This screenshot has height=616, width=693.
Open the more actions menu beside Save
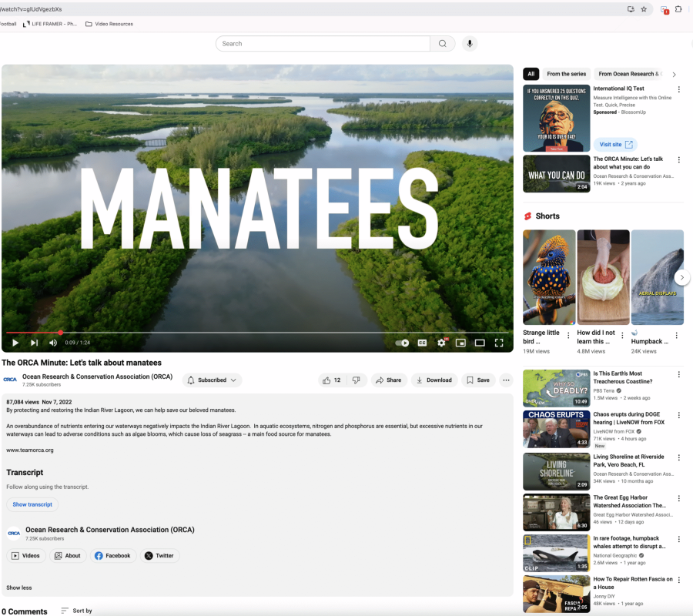506,380
